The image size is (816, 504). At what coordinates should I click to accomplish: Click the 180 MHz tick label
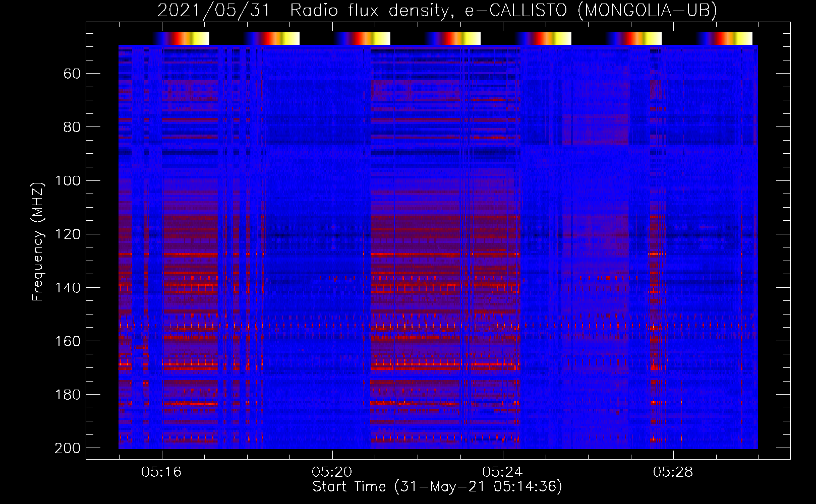coord(68,395)
